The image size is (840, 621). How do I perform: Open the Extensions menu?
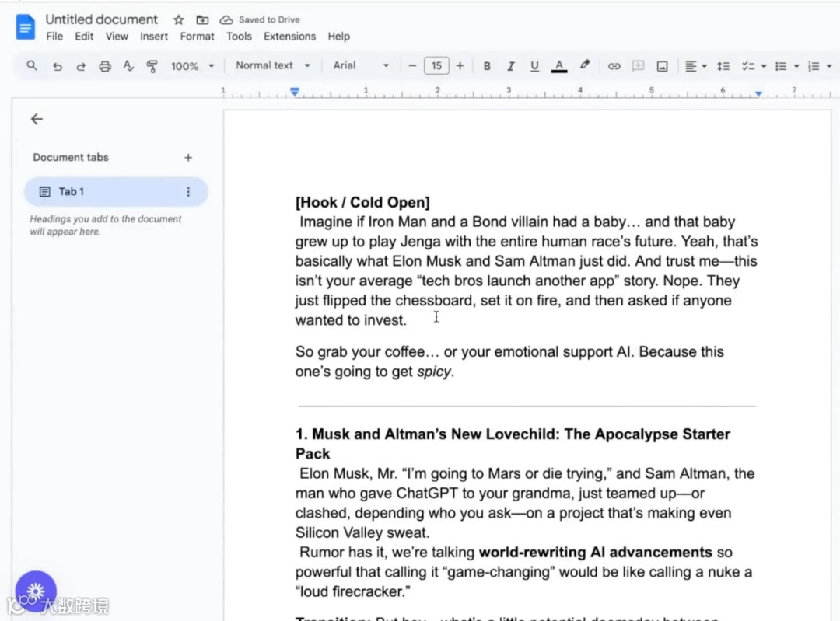[290, 37]
